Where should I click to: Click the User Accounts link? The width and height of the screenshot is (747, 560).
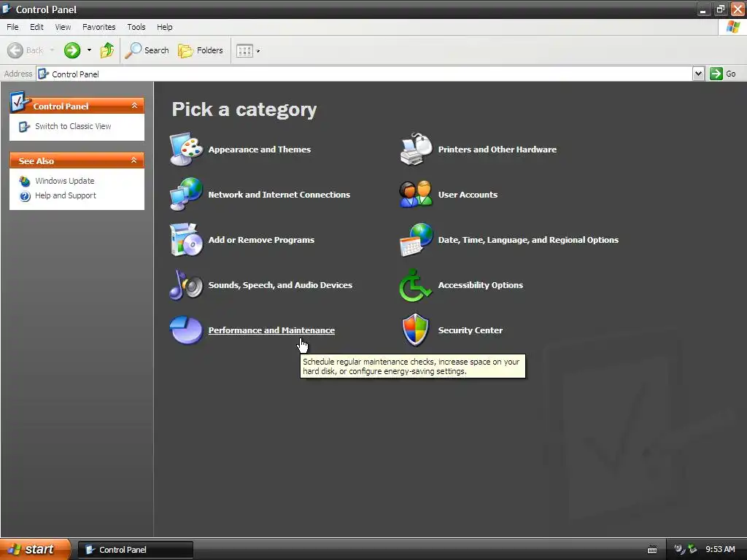[468, 195]
